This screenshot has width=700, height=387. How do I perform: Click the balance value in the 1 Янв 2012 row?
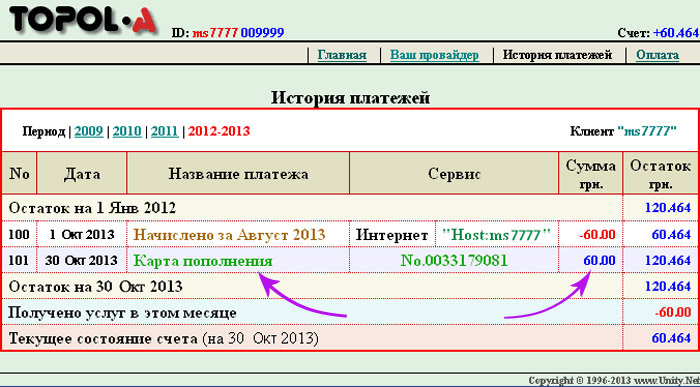668,208
